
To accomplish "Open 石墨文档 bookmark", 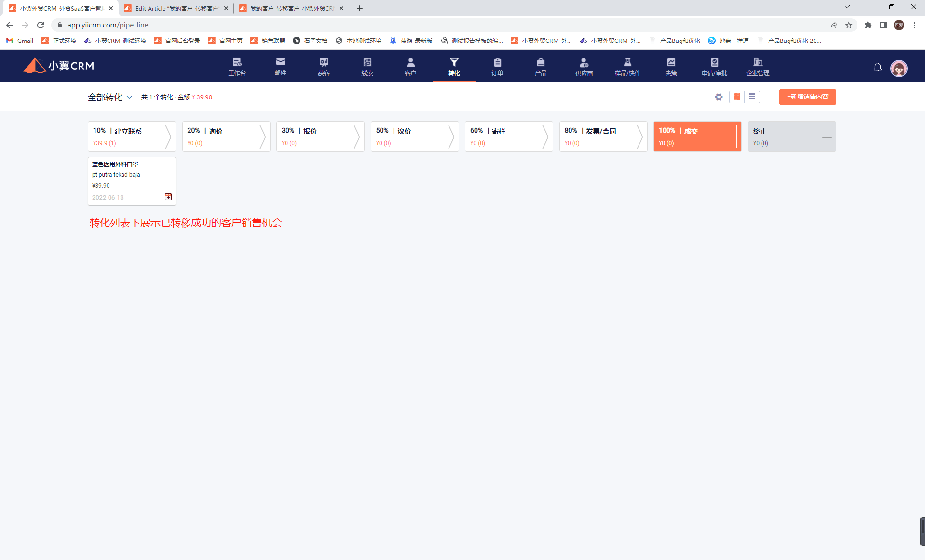I will (x=310, y=41).
